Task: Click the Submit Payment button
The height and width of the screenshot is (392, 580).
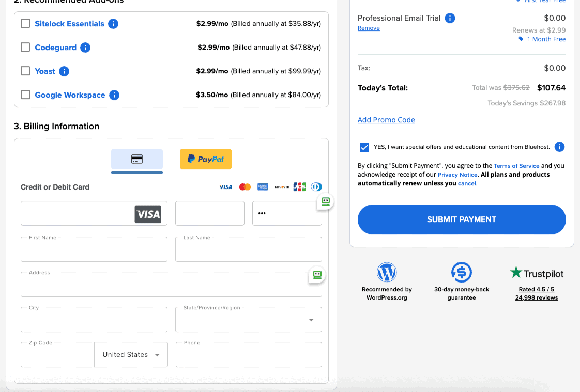Action: coord(462,219)
